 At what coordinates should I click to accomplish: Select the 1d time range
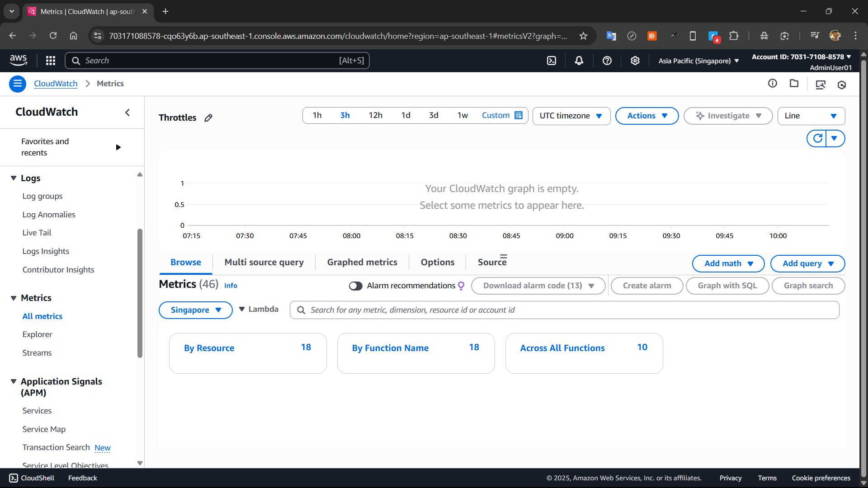pyautogui.click(x=406, y=115)
